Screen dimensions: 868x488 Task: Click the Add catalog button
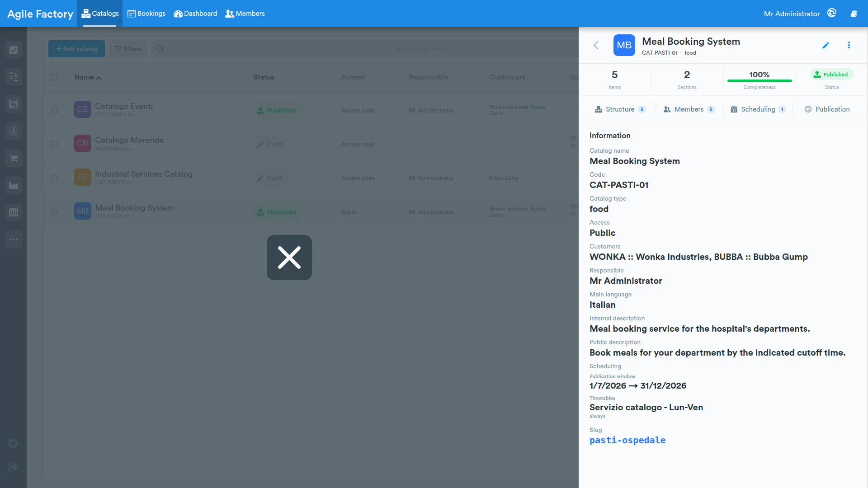tap(76, 49)
